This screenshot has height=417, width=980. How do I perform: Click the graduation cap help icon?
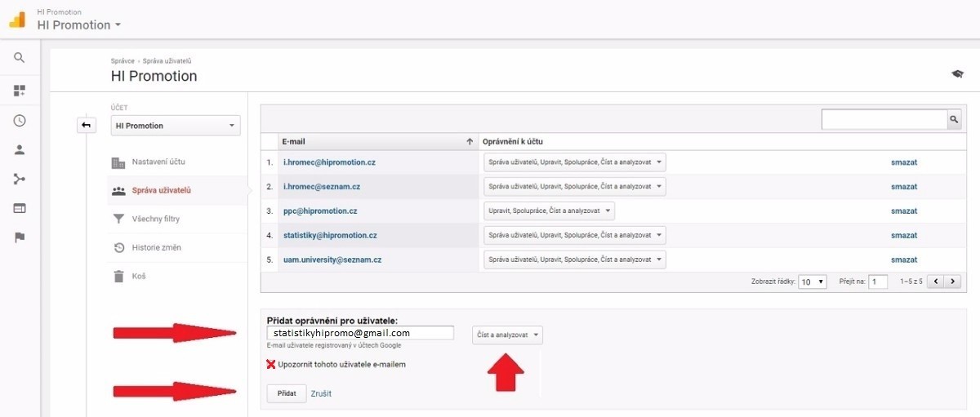(x=957, y=74)
